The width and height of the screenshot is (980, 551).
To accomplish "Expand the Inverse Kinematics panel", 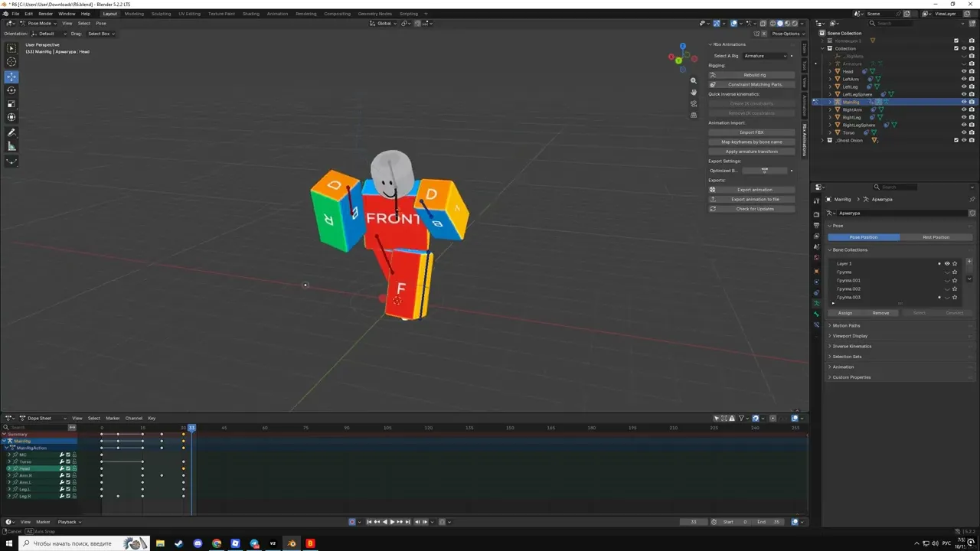I will [x=851, y=346].
